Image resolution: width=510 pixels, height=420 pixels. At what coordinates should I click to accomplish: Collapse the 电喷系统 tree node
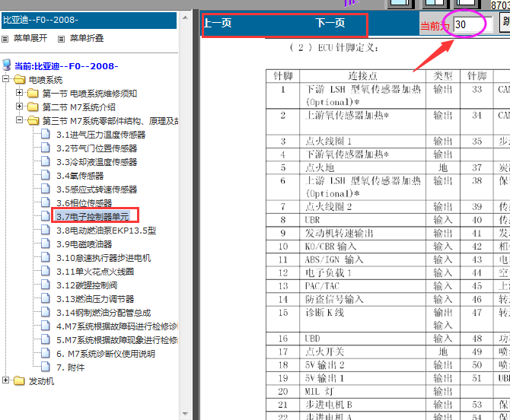coord(5,78)
